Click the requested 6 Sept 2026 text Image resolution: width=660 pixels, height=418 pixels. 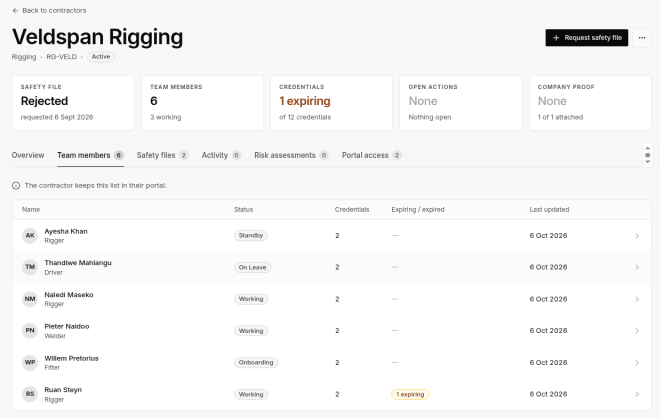[x=57, y=117]
